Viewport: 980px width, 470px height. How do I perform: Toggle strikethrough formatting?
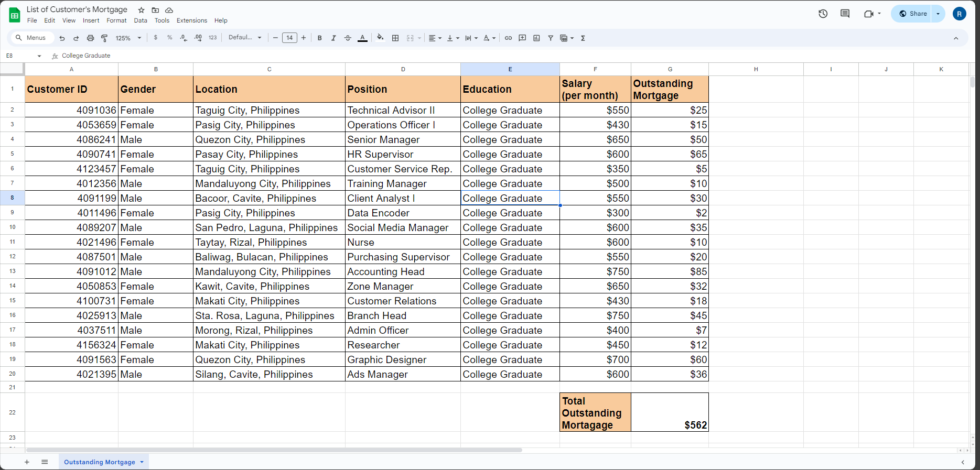point(348,38)
